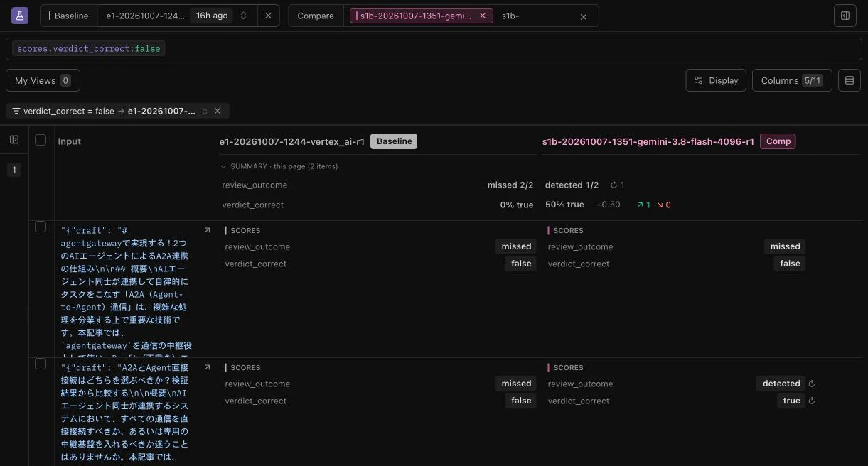Image resolution: width=868 pixels, height=466 pixels.
Task: Open the row layout options icon
Action: pos(849,80)
